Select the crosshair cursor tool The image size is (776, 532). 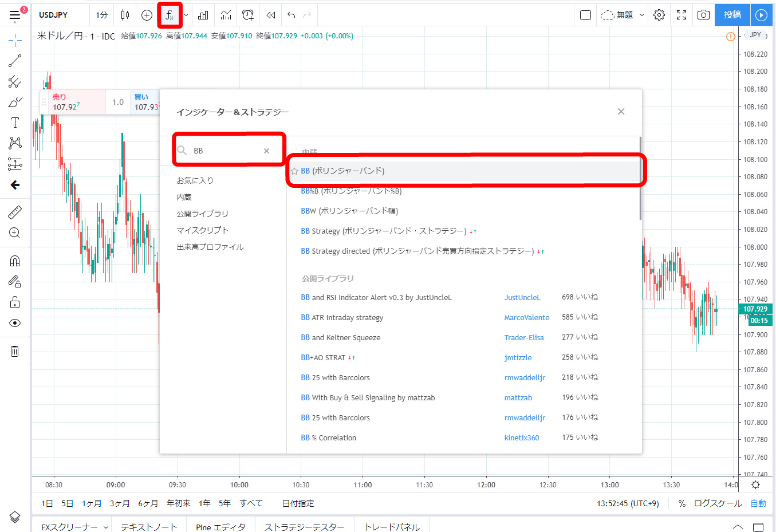(x=15, y=39)
